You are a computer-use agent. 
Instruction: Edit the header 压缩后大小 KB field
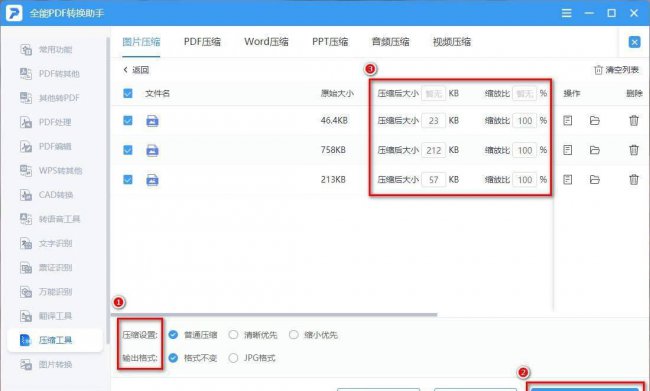434,93
